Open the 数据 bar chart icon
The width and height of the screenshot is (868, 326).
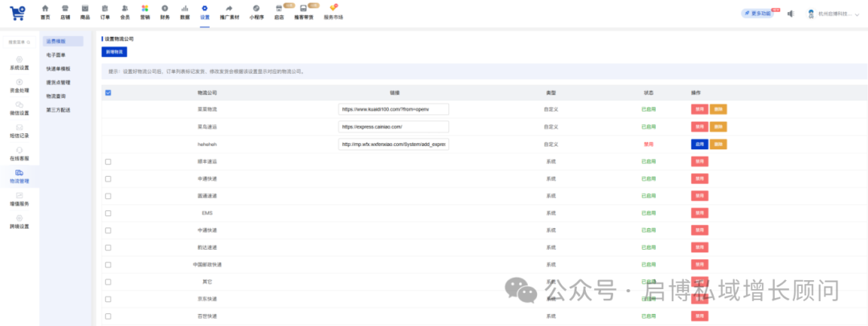point(185,11)
